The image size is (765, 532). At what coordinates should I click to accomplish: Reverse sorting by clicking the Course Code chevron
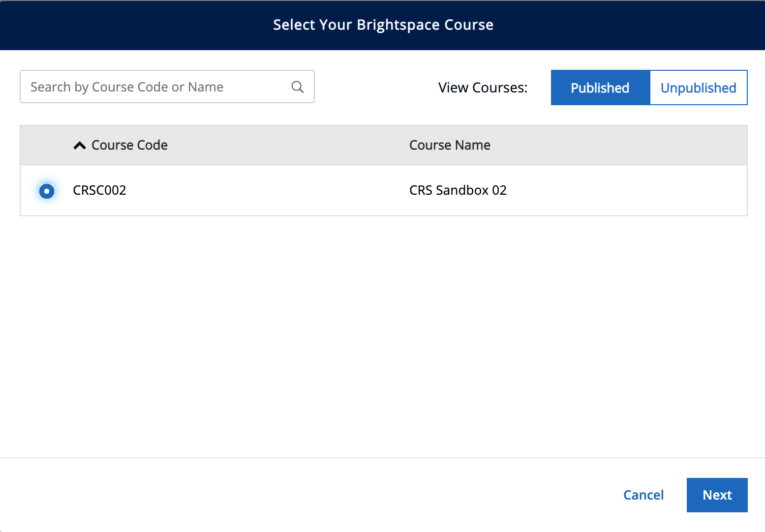tap(79, 145)
